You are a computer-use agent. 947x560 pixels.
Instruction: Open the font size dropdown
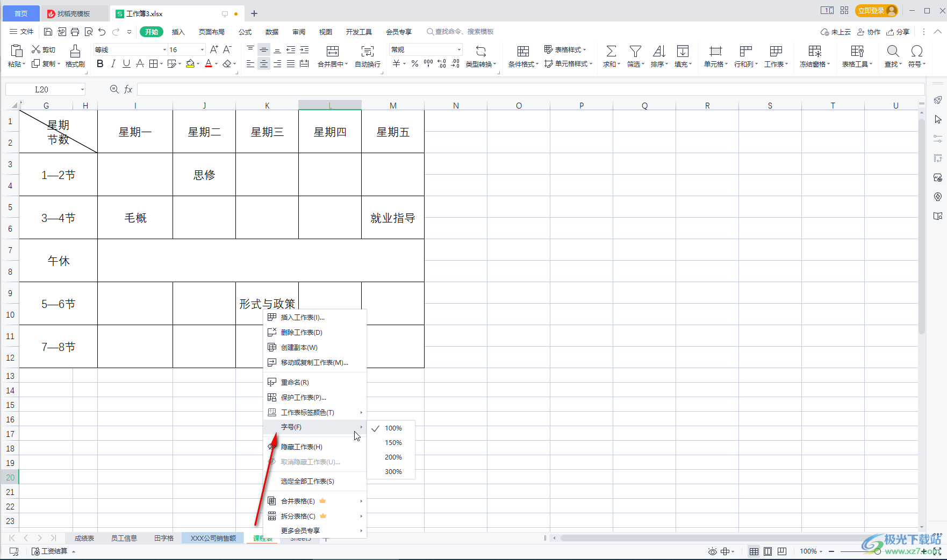202,49
